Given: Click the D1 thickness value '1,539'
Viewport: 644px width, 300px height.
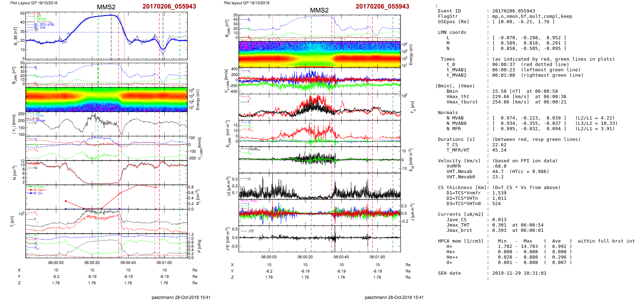Looking at the screenshot, I should pyautogui.click(x=499, y=193).
